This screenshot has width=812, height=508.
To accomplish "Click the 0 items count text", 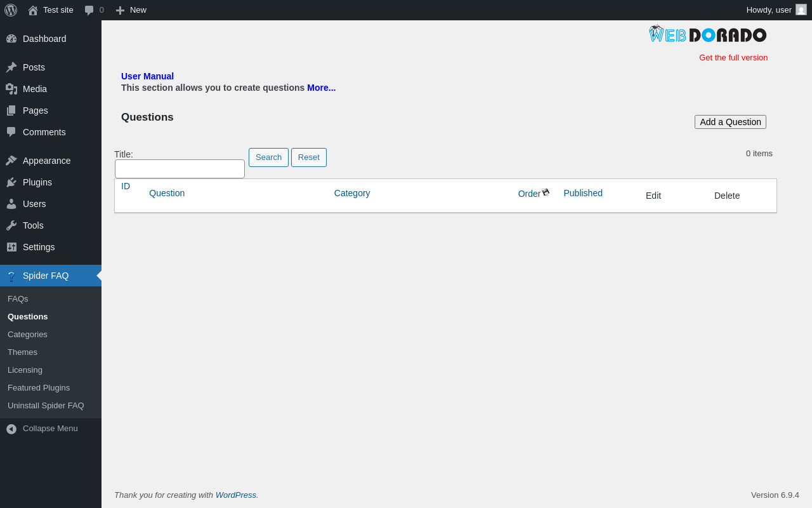I will (759, 153).
